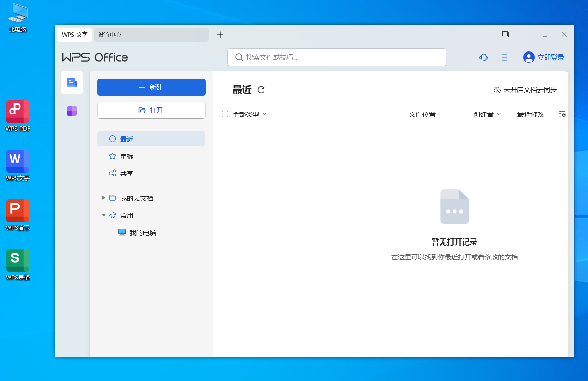
Task: Switch to the 设置中心 tab
Action: pos(151,35)
